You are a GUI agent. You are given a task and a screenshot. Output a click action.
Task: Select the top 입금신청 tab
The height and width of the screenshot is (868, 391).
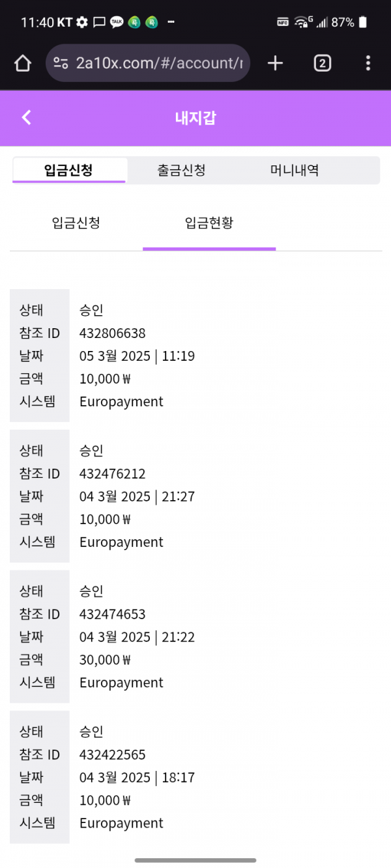(x=68, y=171)
